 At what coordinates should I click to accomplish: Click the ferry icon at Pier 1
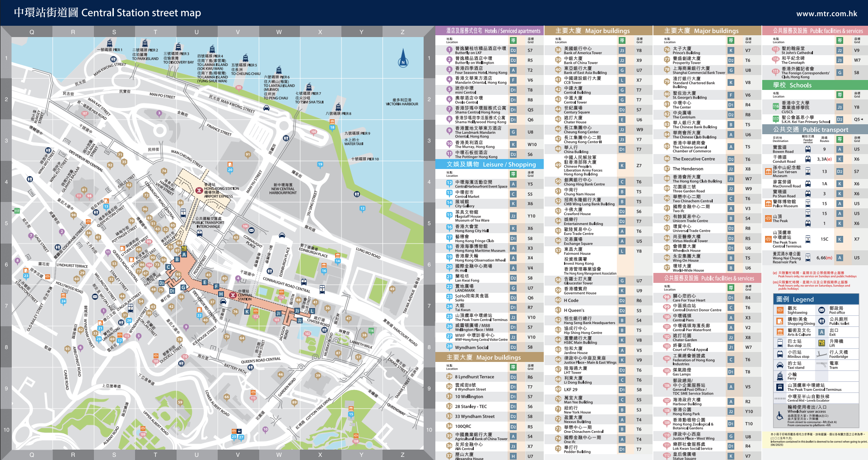109,43
